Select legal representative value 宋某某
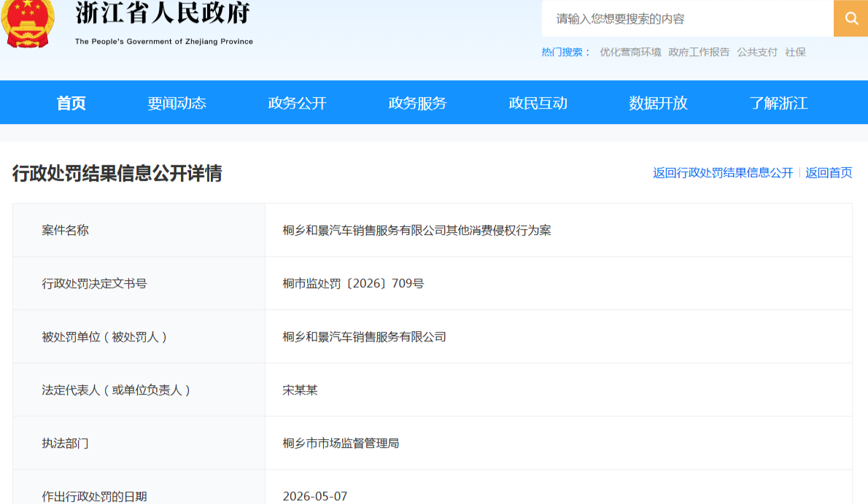Screen dimensions: 868x504 (300, 390)
